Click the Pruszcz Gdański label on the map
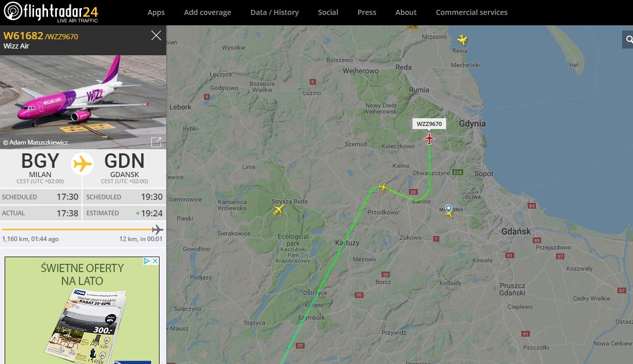 [512, 289]
